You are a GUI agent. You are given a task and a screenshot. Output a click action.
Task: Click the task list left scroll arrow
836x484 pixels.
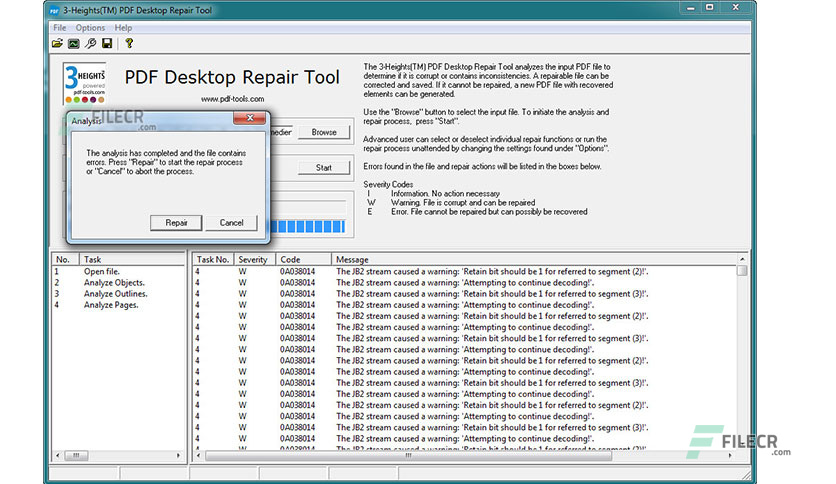(58, 456)
